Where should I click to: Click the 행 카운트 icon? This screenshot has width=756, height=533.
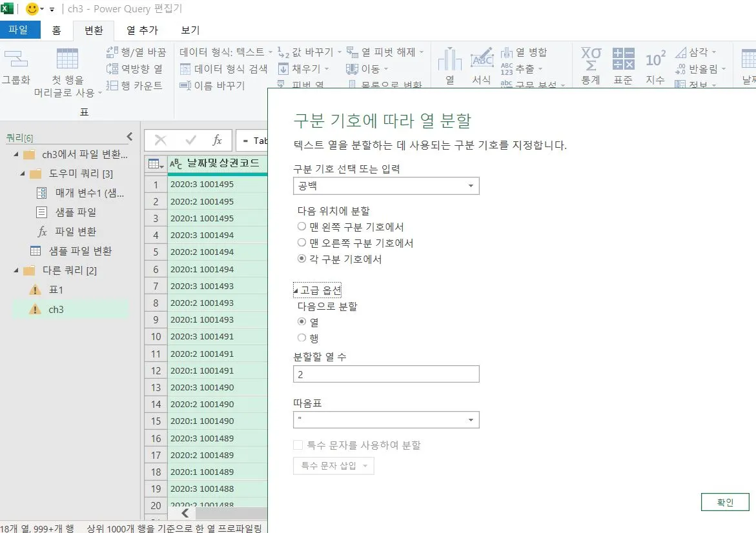pos(112,85)
